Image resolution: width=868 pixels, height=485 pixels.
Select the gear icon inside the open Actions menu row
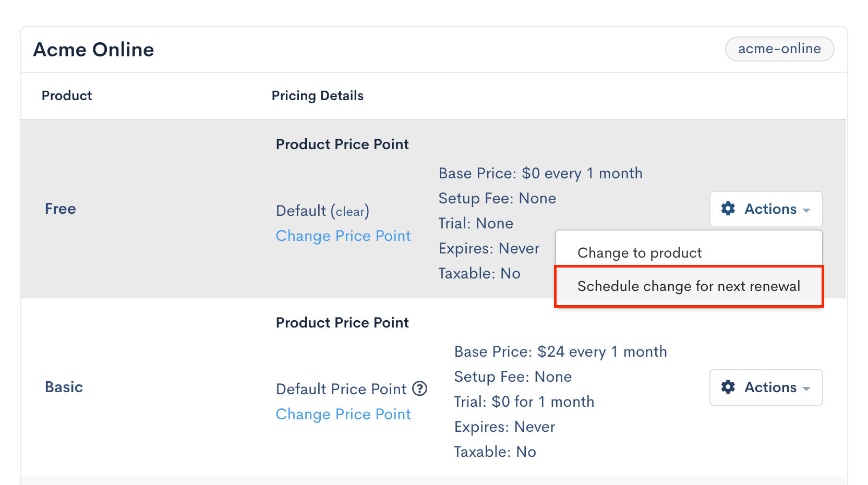click(x=729, y=209)
